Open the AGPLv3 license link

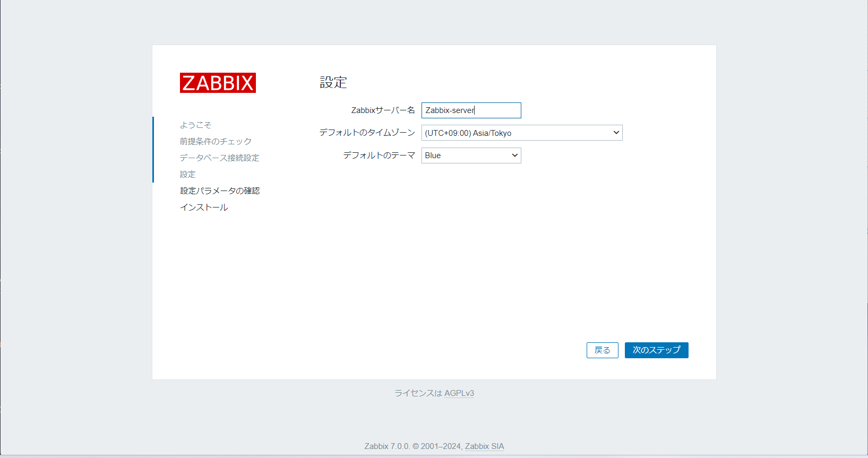pyautogui.click(x=459, y=393)
